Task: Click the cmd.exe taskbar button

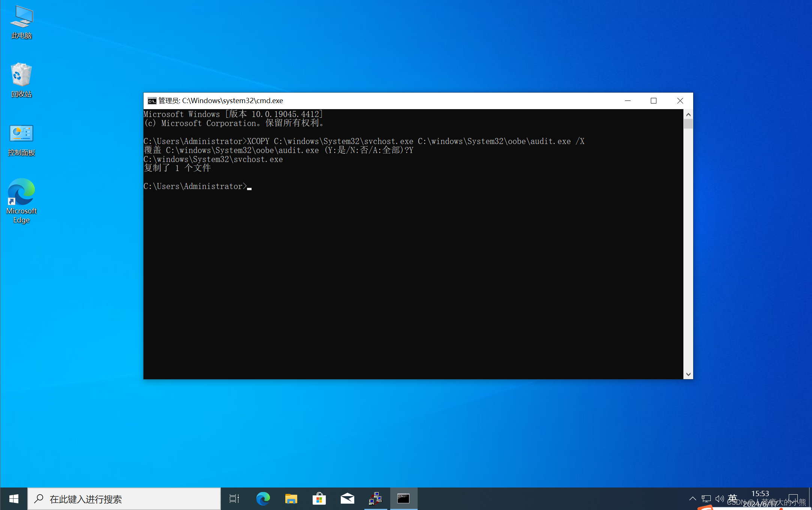Action: (403, 499)
